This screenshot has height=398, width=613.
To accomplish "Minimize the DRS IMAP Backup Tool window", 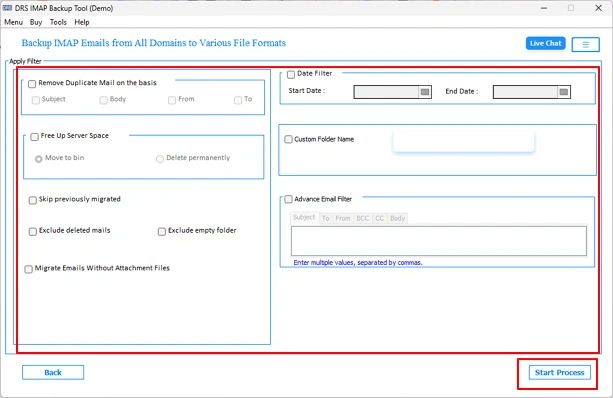I will 544,8.
